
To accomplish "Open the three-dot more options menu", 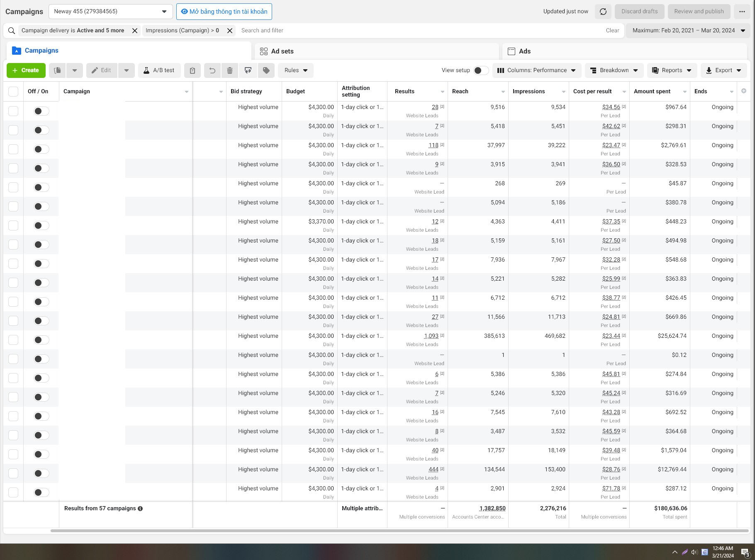I will pos(742,12).
